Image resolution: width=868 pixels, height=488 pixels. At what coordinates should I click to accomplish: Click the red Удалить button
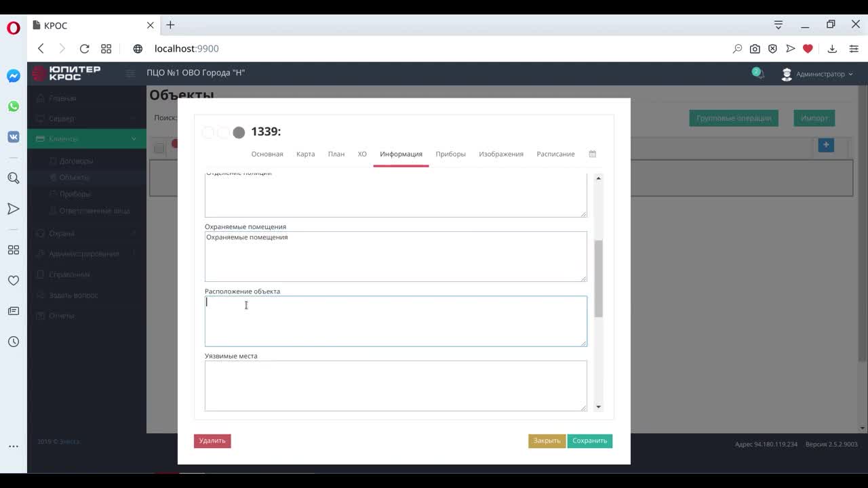[212, 441]
